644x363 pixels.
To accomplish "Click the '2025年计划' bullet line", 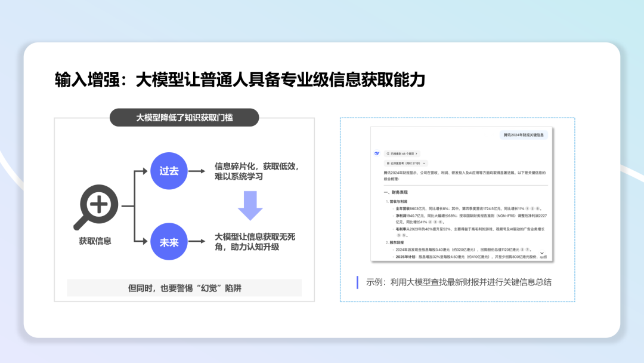I will coord(471,257).
